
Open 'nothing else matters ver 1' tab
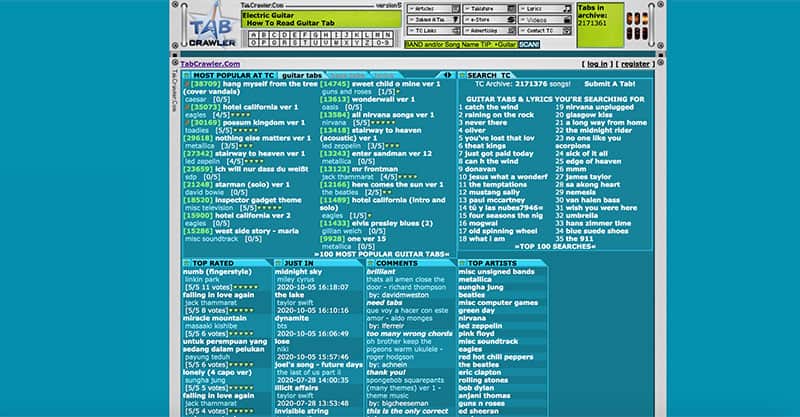263,138
